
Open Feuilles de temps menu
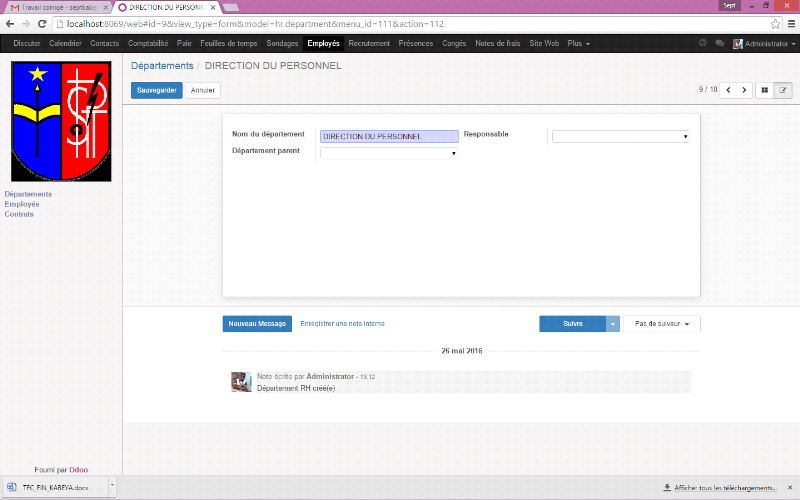(229, 43)
